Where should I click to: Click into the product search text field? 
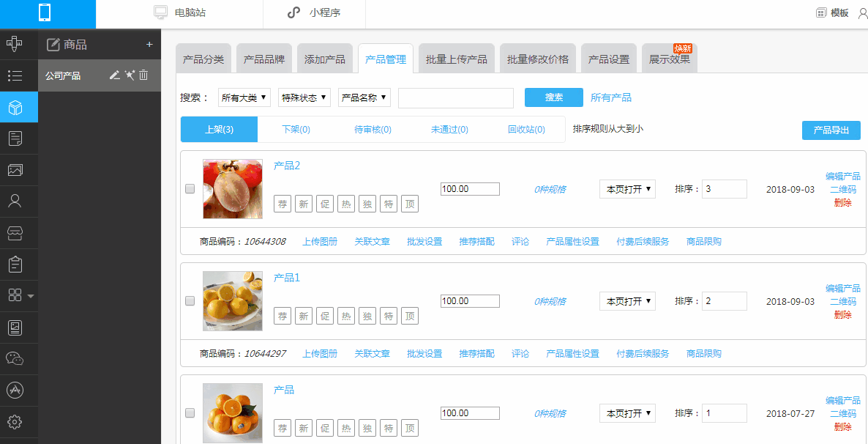click(455, 97)
